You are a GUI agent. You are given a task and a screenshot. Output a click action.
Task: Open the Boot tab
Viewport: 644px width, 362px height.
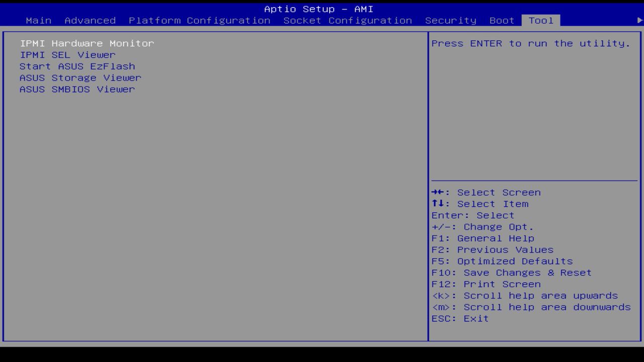(501, 21)
